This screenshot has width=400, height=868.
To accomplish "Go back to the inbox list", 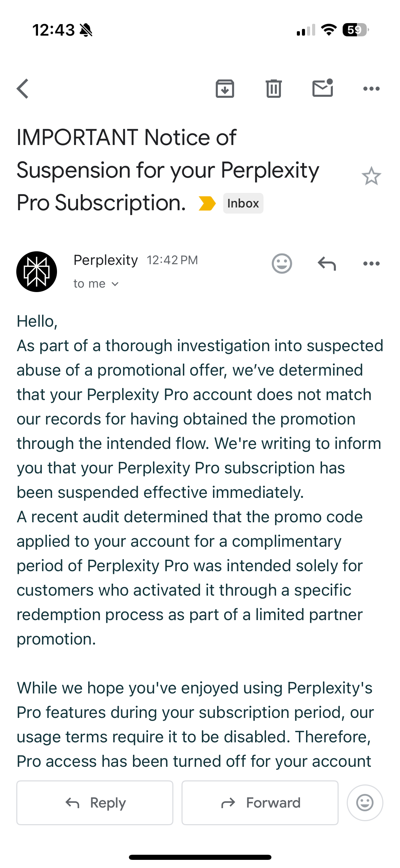I will (x=23, y=89).
